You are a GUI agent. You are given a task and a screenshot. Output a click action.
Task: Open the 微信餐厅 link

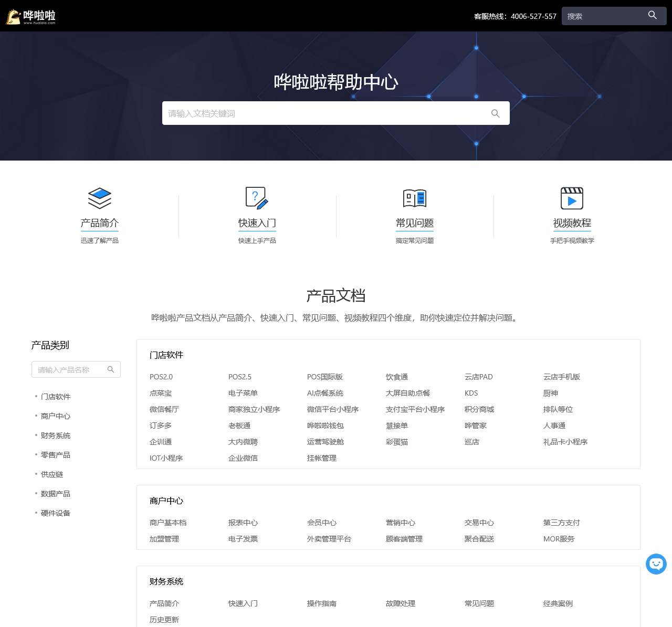coord(164,409)
